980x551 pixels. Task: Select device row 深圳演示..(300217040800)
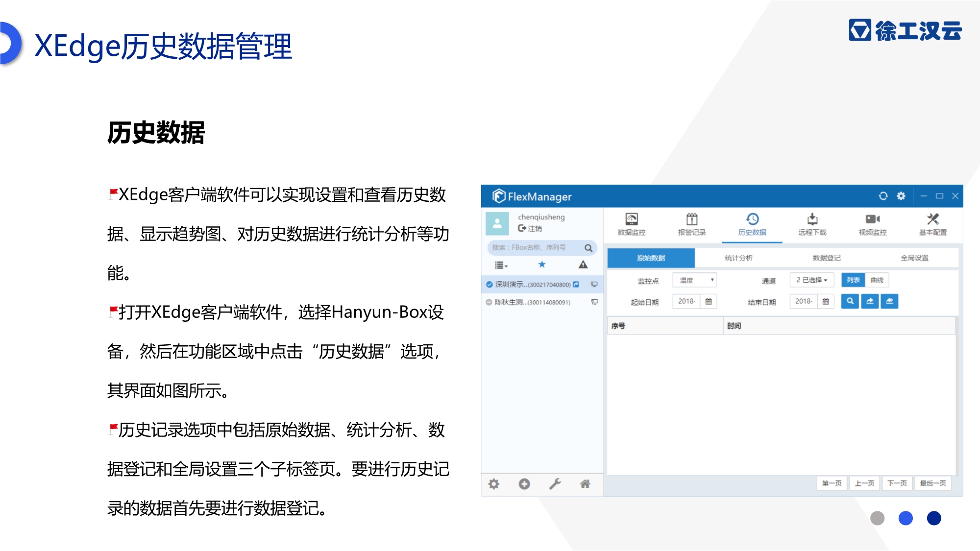pos(542,284)
